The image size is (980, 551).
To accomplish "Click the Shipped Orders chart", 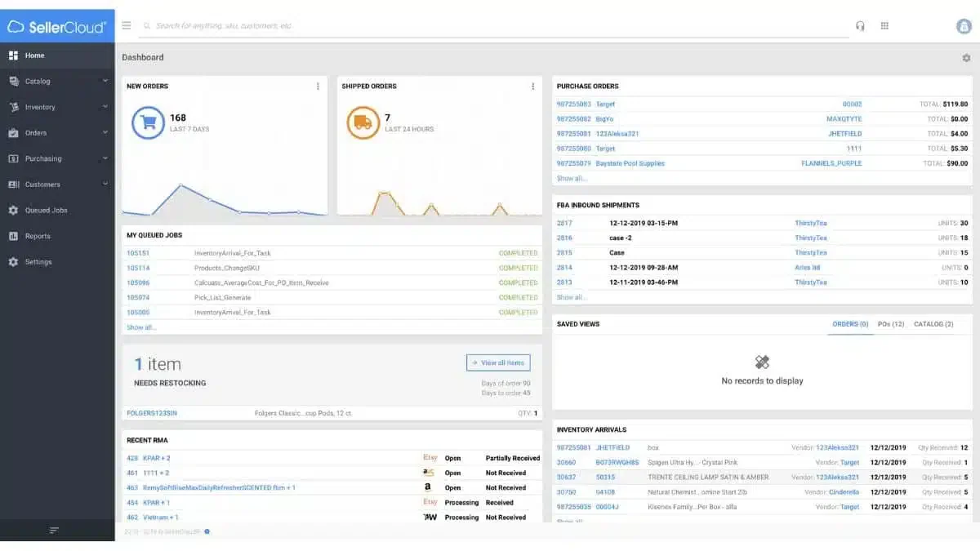I will [439, 202].
